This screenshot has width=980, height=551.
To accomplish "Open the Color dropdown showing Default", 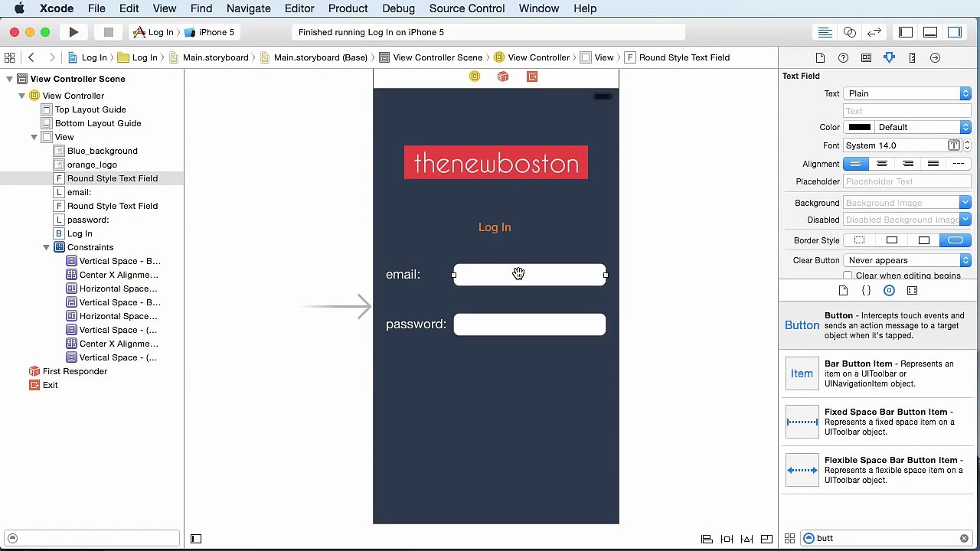I will [x=923, y=127].
